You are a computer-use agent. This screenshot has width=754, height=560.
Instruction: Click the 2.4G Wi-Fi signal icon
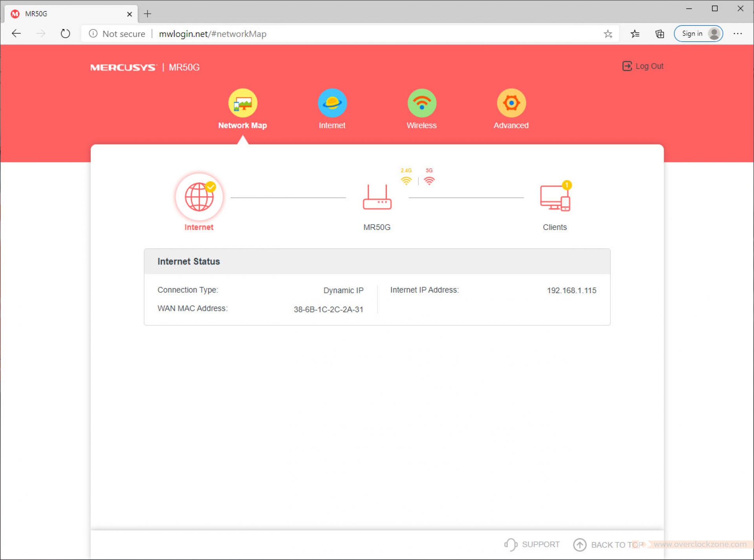pos(406,180)
